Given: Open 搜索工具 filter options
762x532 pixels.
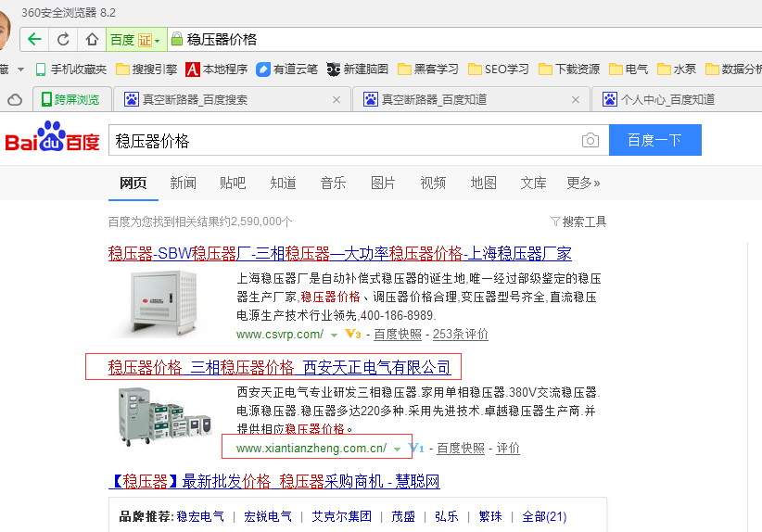Looking at the screenshot, I should pos(578,222).
